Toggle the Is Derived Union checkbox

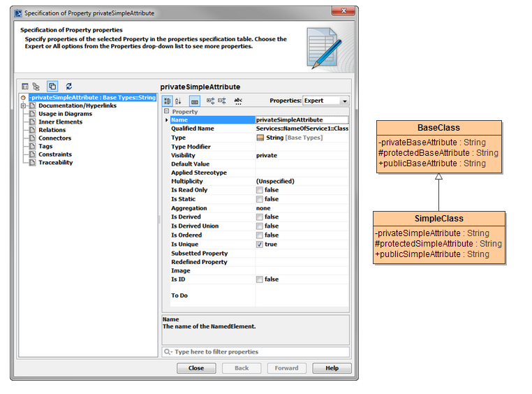point(260,226)
